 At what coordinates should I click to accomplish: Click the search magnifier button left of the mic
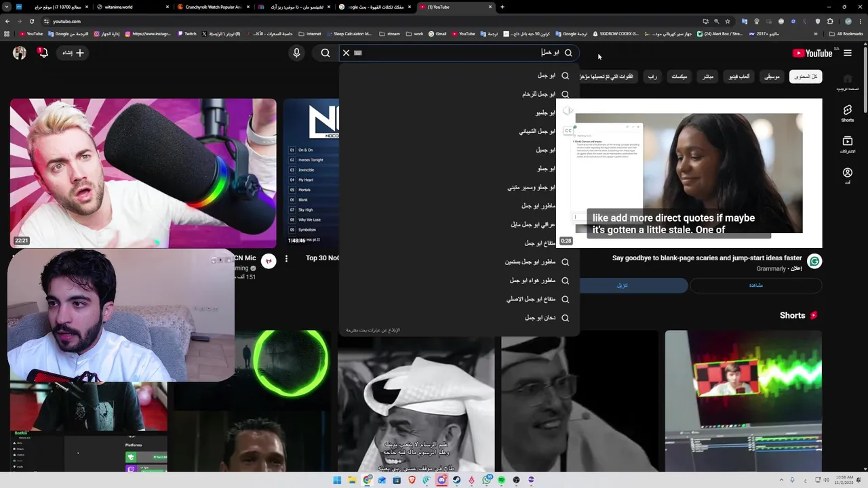tap(325, 53)
